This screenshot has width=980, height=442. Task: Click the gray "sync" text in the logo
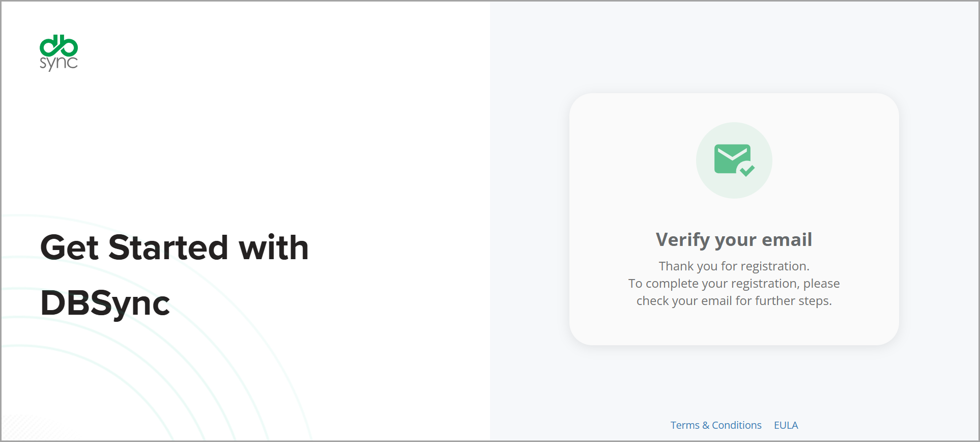(59, 63)
